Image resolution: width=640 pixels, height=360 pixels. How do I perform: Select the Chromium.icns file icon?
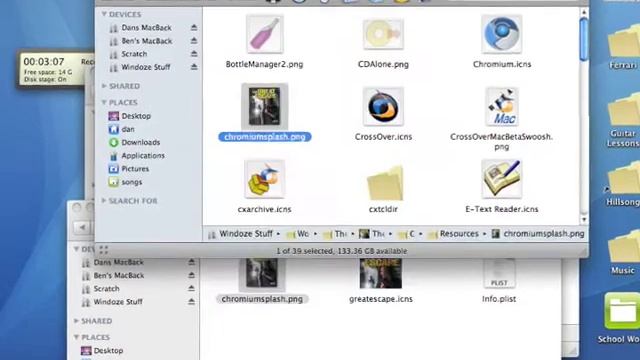pos(502,35)
